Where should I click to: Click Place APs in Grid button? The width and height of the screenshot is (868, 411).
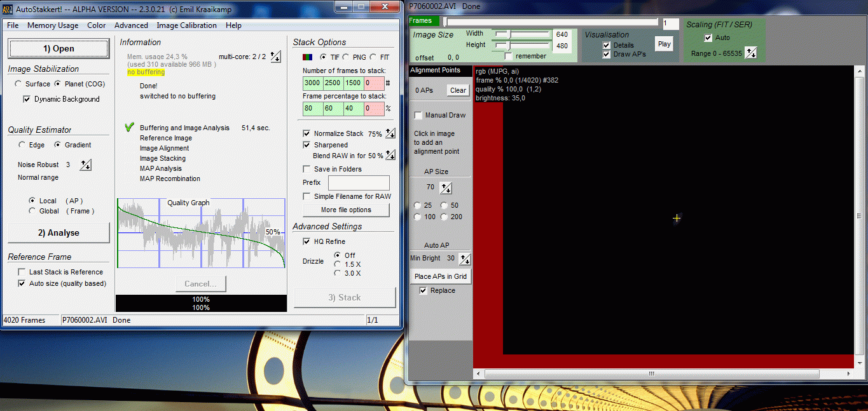[441, 276]
